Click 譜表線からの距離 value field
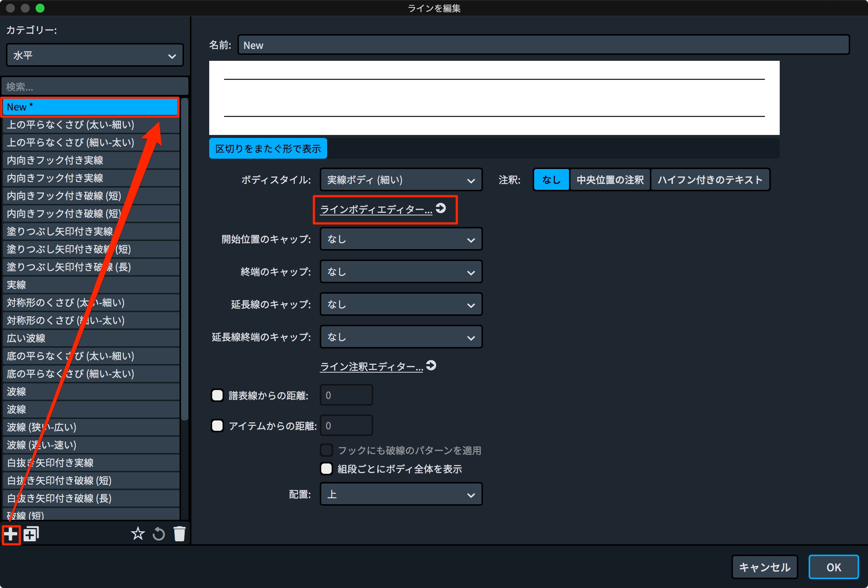 [346, 395]
